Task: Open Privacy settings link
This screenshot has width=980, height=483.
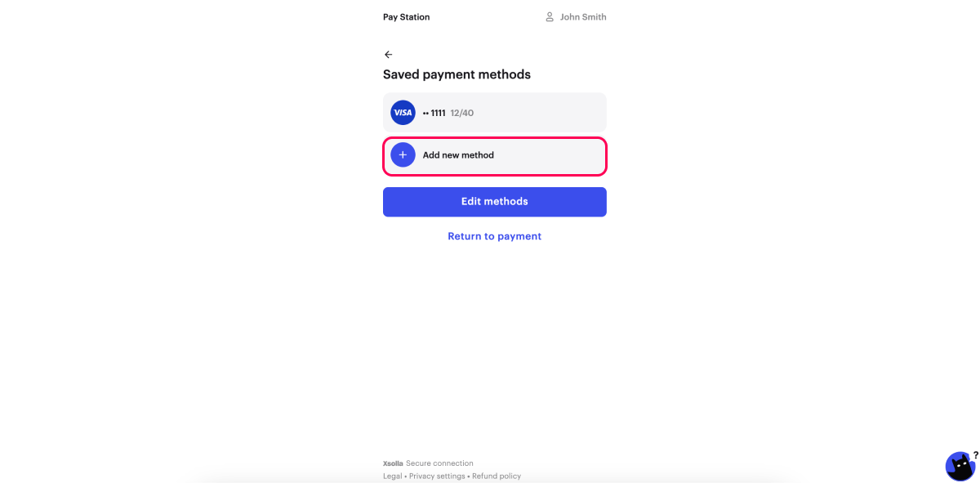Action: point(437,476)
